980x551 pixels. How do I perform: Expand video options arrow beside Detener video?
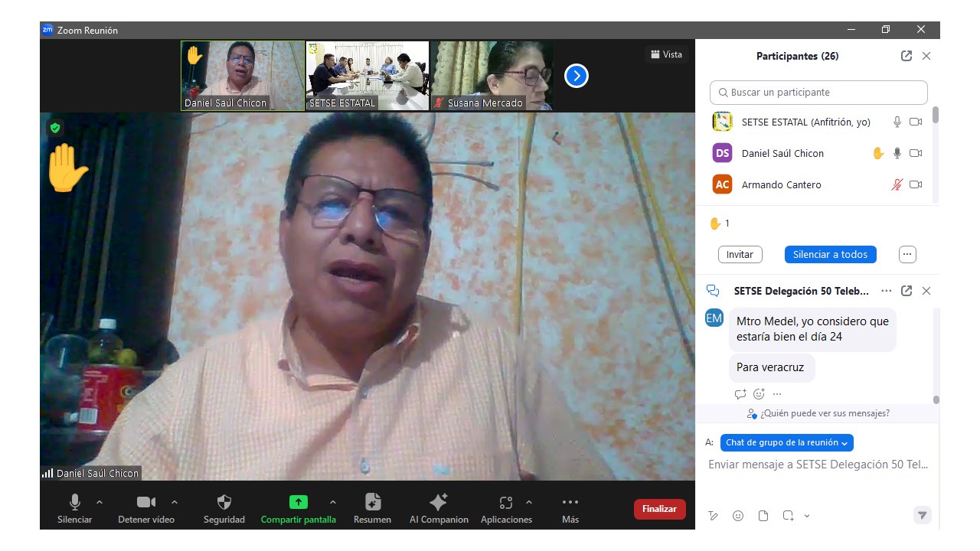pyautogui.click(x=175, y=502)
